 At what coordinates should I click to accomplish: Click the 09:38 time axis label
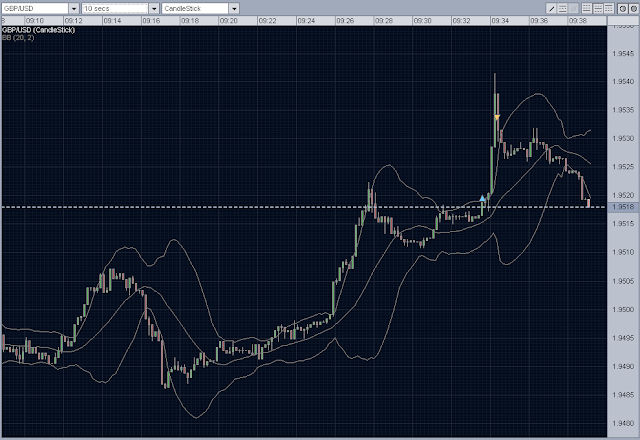tap(578, 20)
